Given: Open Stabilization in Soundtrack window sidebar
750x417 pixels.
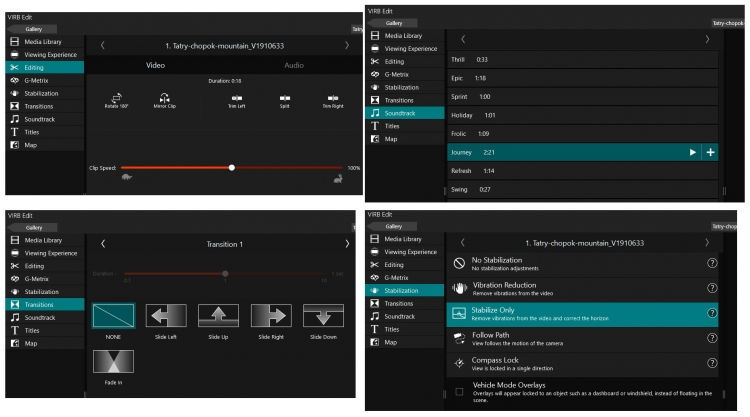Looking at the screenshot, I should tap(405, 87).
